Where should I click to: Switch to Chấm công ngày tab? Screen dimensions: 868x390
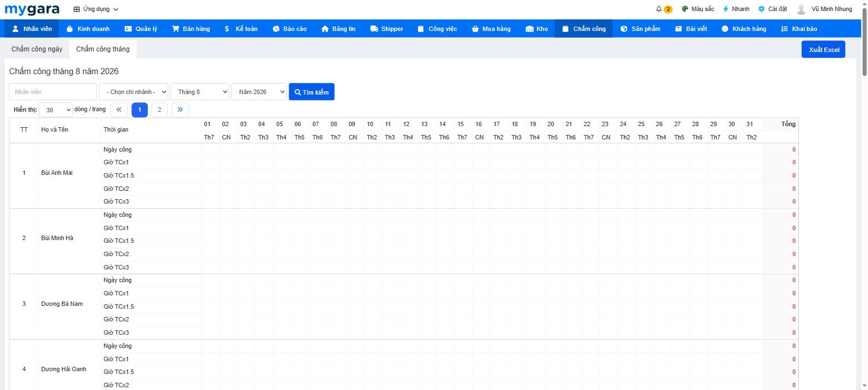[x=37, y=49]
